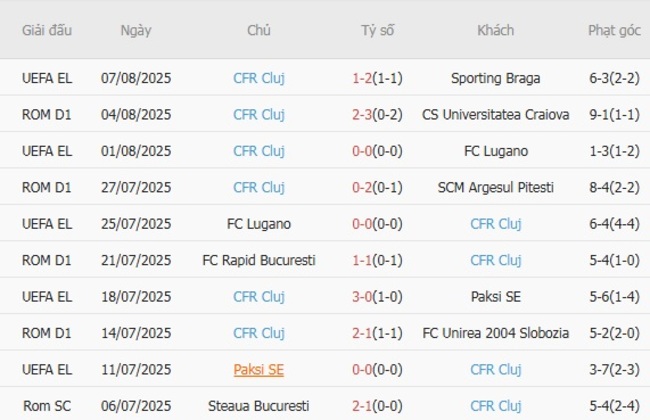Click the Sporting Braga team link
The image size is (650, 420).
[x=496, y=78]
